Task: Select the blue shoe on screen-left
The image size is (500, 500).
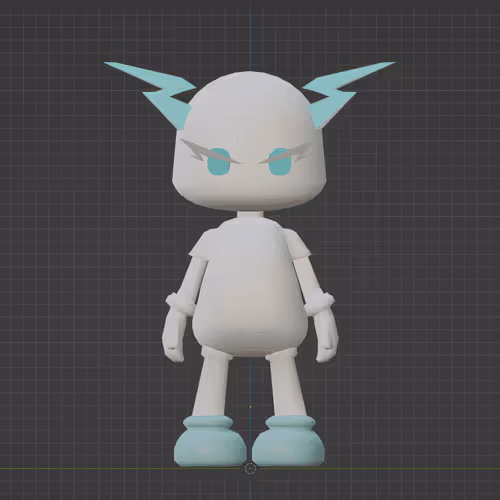Action: [x=210, y=442]
